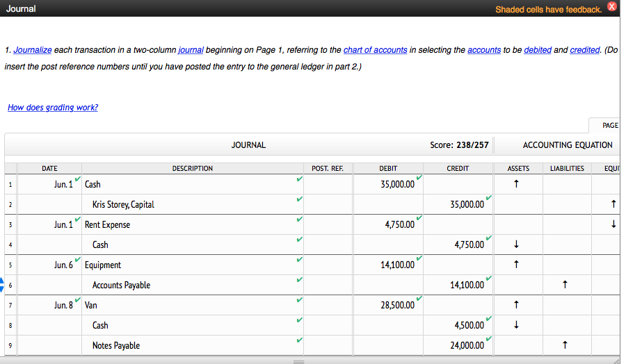Click the up arrow in Assets for row 1

[x=516, y=184]
